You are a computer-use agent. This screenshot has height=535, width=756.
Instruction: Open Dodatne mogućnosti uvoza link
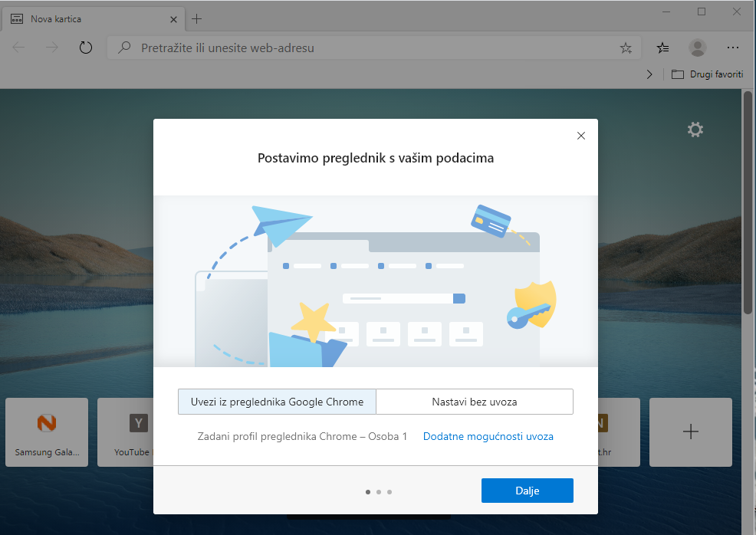pyautogui.click(x=488, y=436)
